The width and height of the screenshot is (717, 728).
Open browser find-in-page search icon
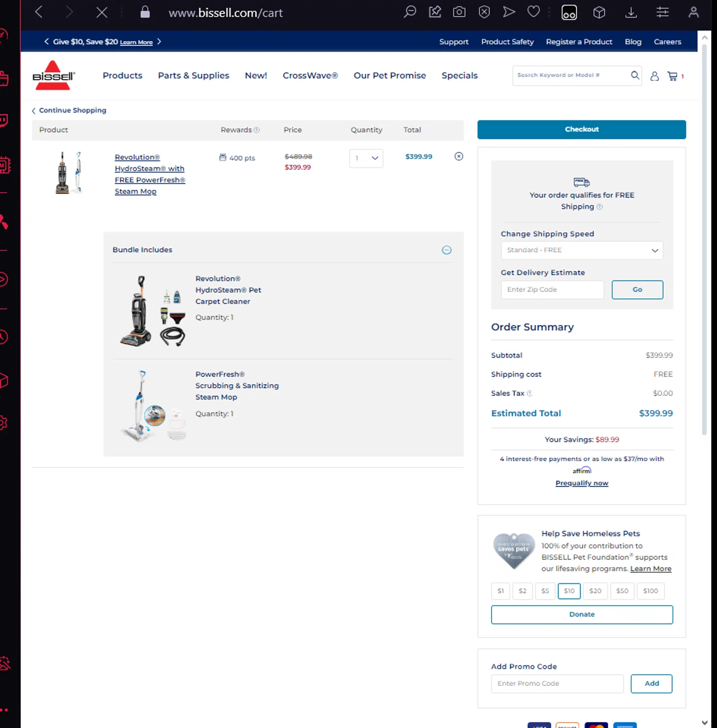click(x=410, y=12)
